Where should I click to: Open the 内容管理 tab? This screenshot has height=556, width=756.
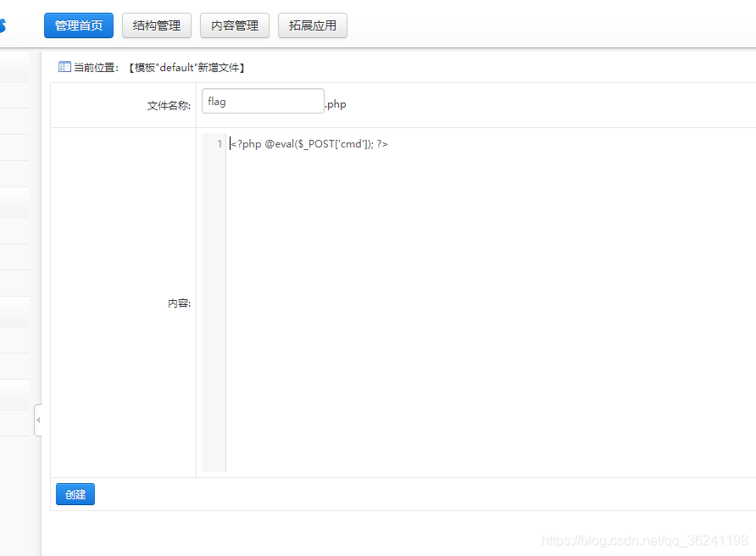[x=235, y=25]
